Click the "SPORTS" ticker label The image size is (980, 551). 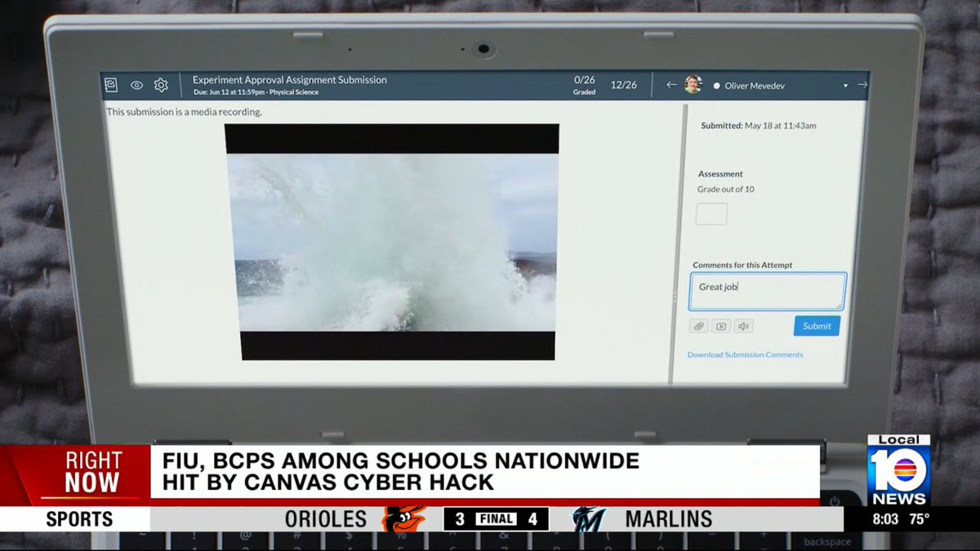click(x=79, y=518)
